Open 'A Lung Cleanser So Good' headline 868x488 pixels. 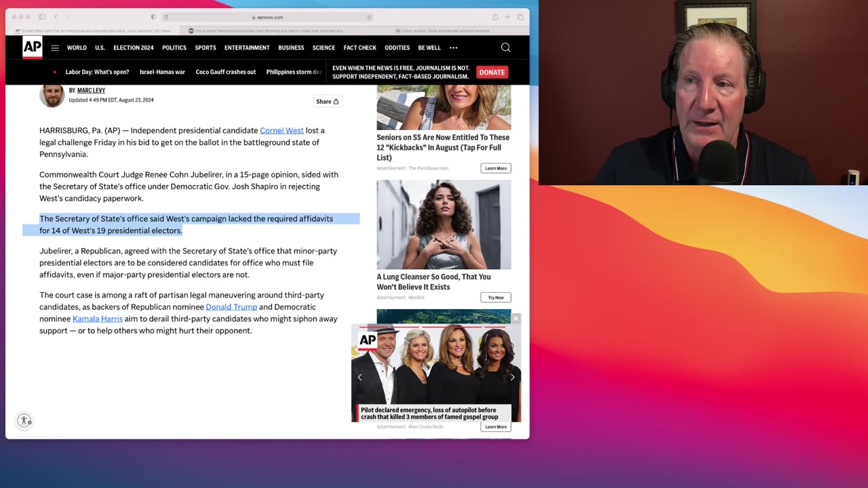point(434,282)
